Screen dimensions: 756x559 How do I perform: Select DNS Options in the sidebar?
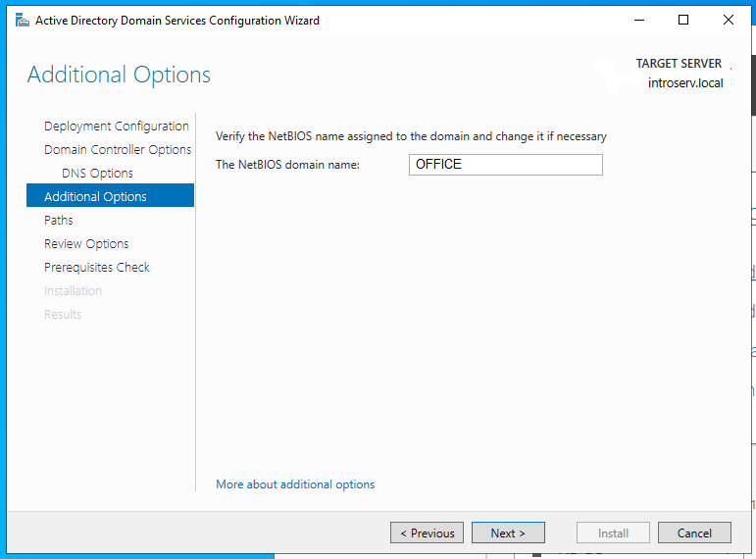click(97, 174)
